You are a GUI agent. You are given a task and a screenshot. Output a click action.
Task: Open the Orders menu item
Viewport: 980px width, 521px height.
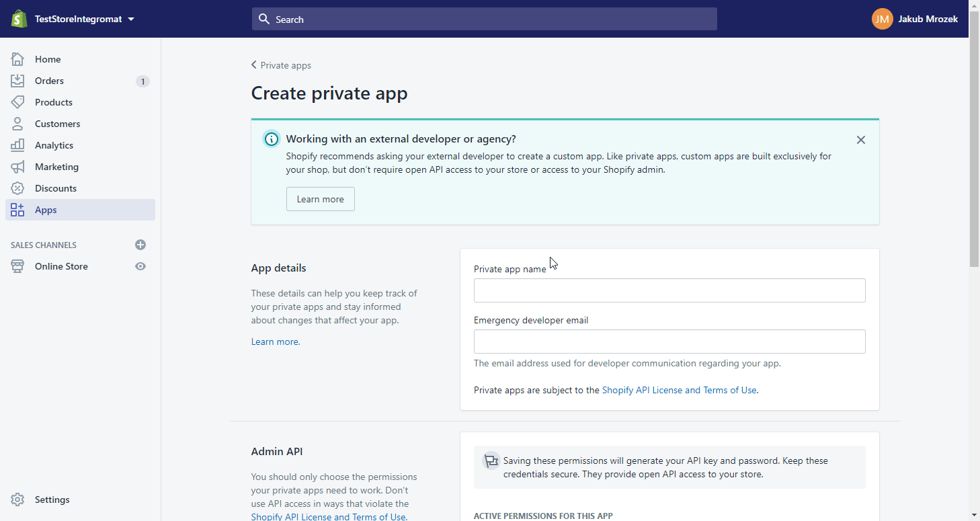click(x=81, y=81)
